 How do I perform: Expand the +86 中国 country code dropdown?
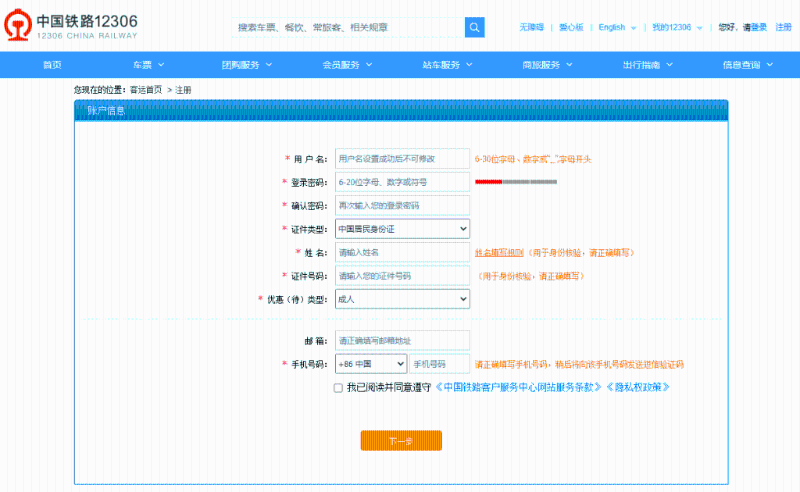click(371, 364)
